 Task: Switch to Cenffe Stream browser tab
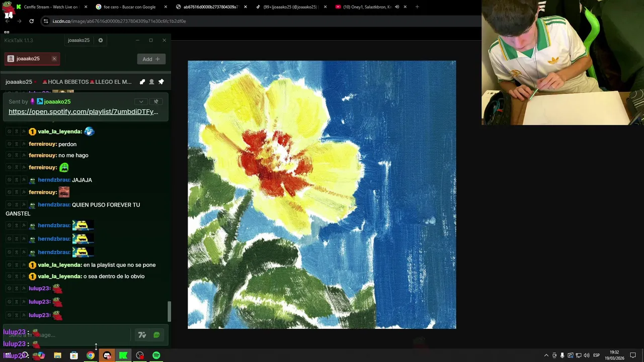(x=50, y=7)
